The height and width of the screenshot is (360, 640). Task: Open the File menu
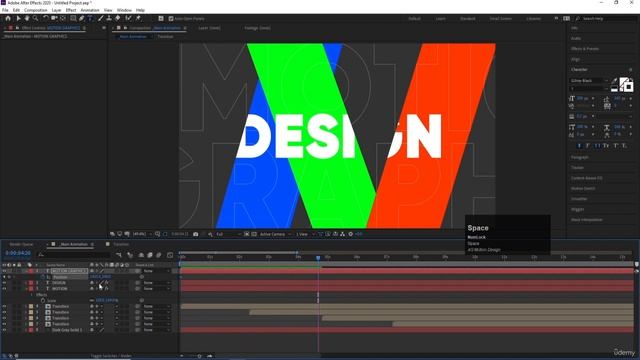5,10
